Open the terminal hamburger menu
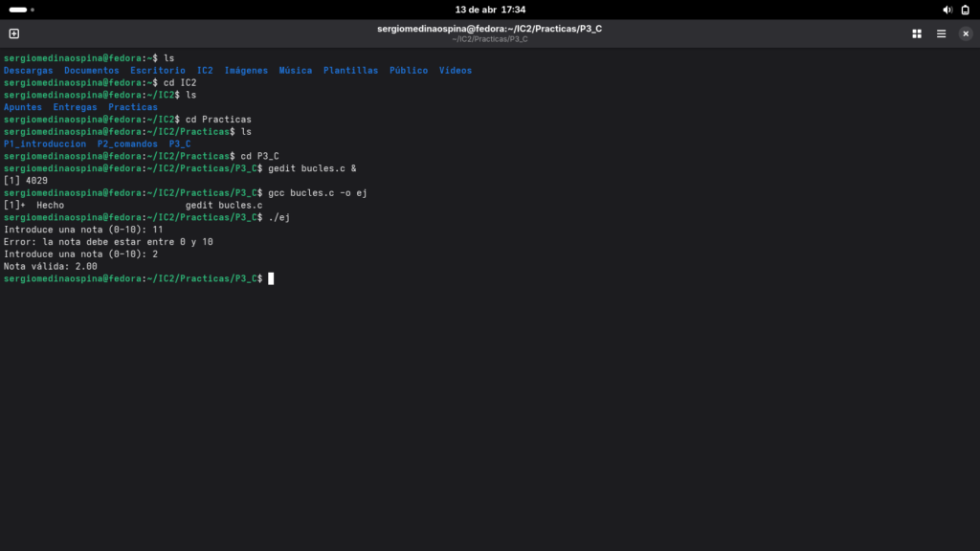 point(941,33)
